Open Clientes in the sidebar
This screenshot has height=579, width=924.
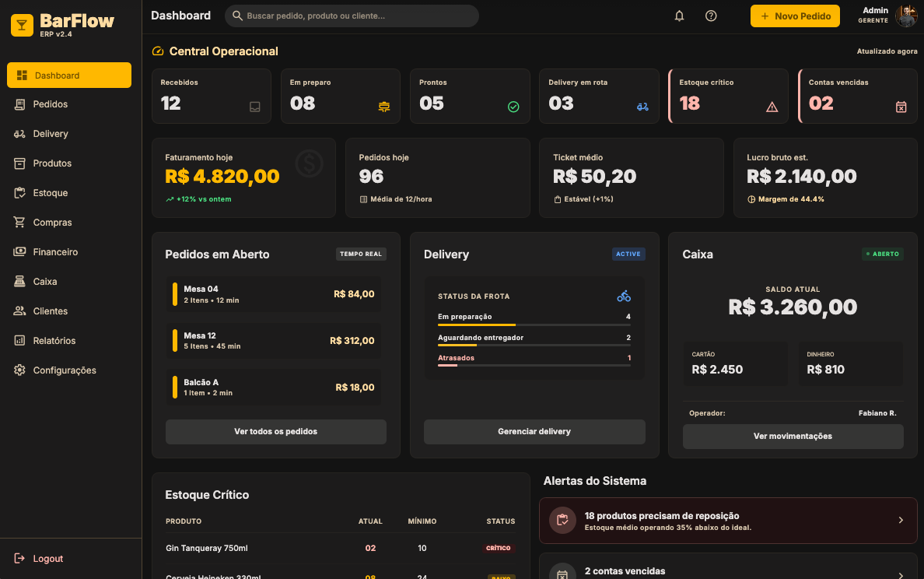[69, 311]
